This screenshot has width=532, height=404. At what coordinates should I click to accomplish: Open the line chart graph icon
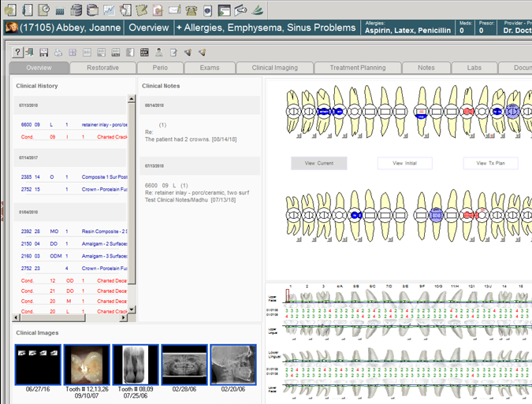(x=108, y=10)
